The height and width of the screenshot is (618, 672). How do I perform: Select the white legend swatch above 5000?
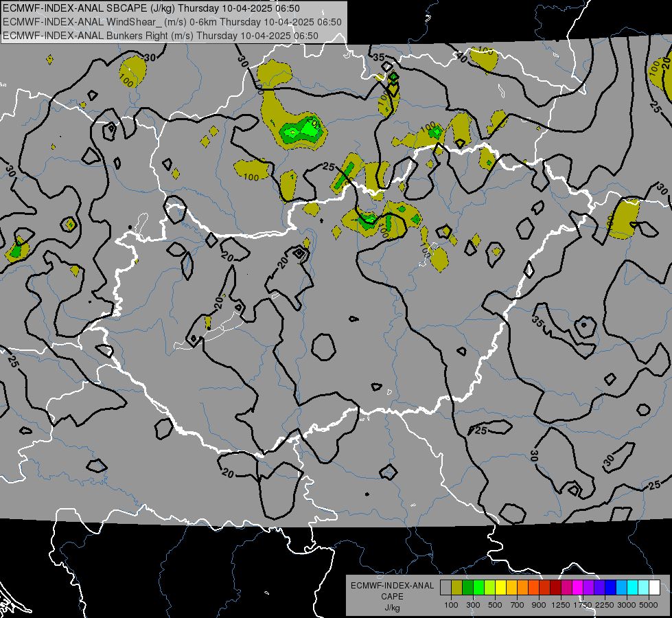(x=654, y=588)
